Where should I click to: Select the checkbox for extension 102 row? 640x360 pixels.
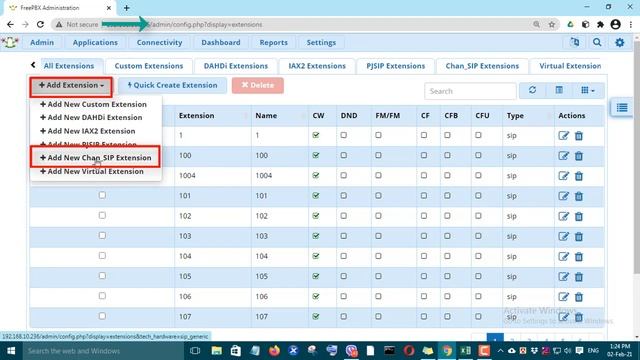(x=102, y=215)
